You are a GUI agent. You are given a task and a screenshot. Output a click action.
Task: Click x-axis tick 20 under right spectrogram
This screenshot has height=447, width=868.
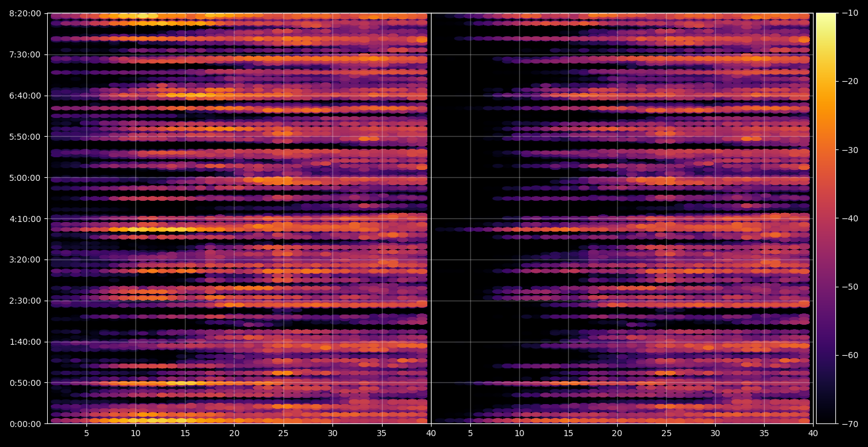pos(617,434)
